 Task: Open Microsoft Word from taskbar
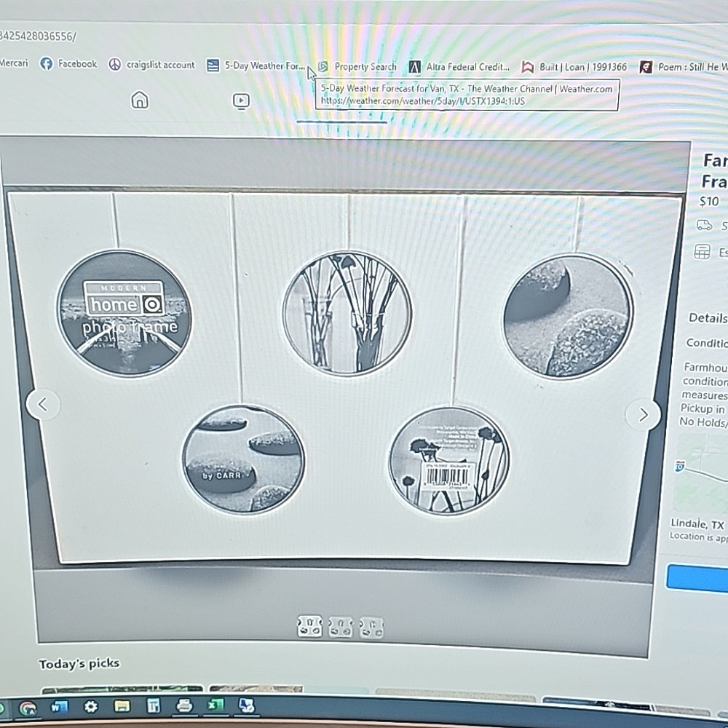59,707
